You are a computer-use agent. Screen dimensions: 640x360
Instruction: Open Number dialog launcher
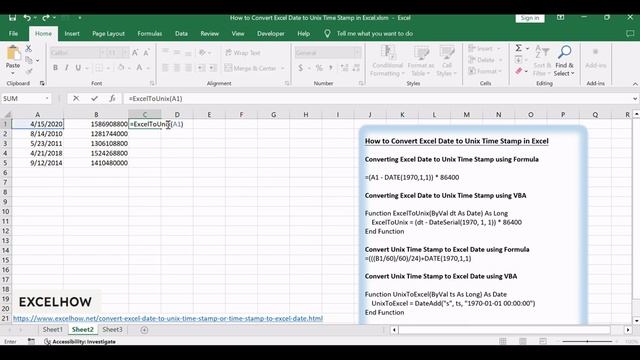[x=361, y=83]
